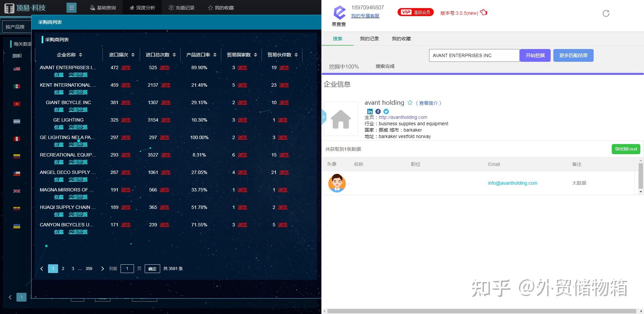
Task: Star avant holding as favorite
Action: (x=410, y=103)
